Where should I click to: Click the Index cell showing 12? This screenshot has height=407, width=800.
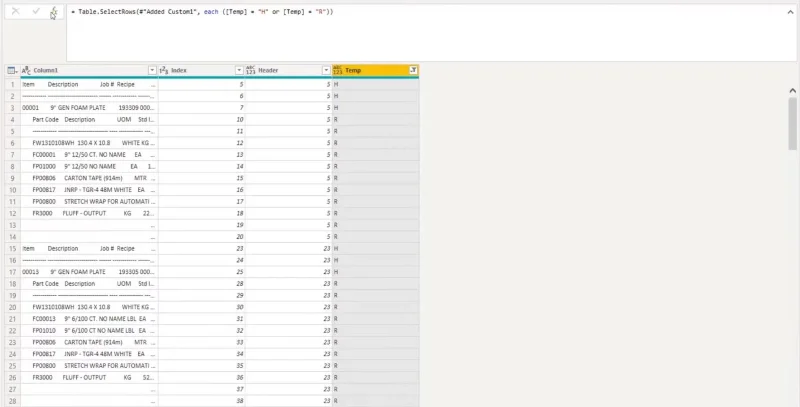click(x=202, y=143)
